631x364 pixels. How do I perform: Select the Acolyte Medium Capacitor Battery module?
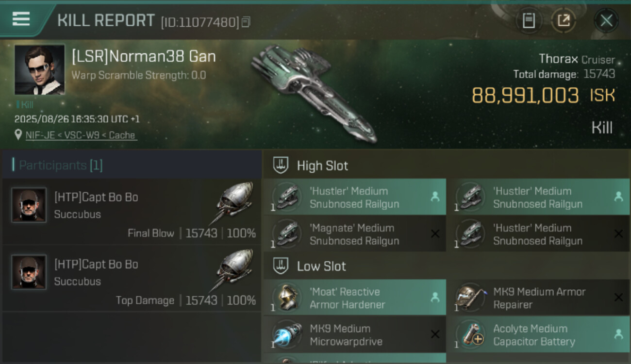pyautogui.click(x=538, y=335)
